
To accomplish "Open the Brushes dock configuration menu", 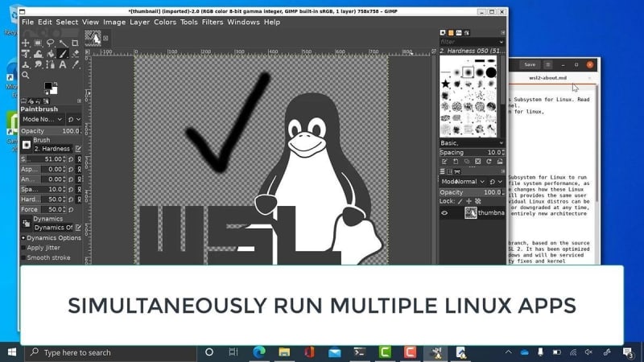I will 502,32.
